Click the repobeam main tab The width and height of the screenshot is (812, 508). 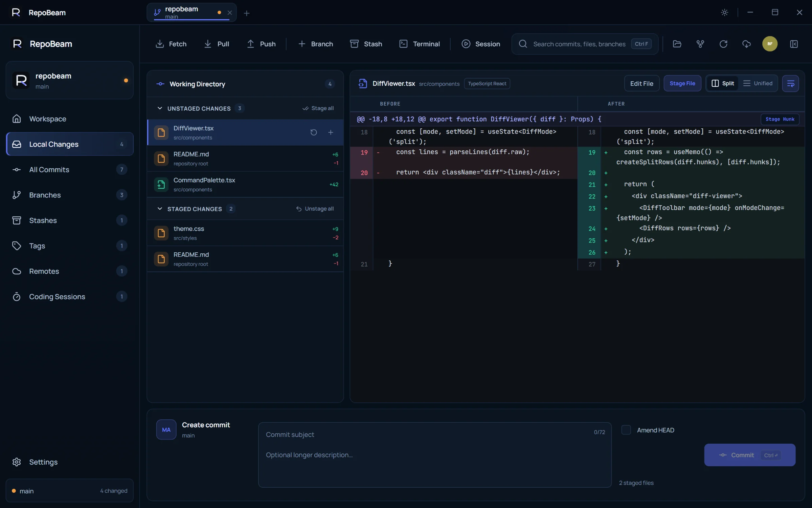[x=191, y=13]
